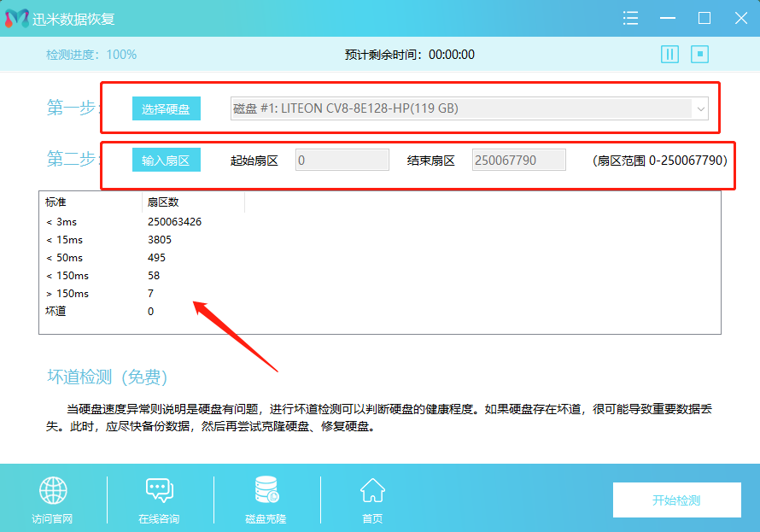Select the LITEON CV8-8E128-HP disk combo box
This screenshot has width=760, height=532.
(461, 108)
